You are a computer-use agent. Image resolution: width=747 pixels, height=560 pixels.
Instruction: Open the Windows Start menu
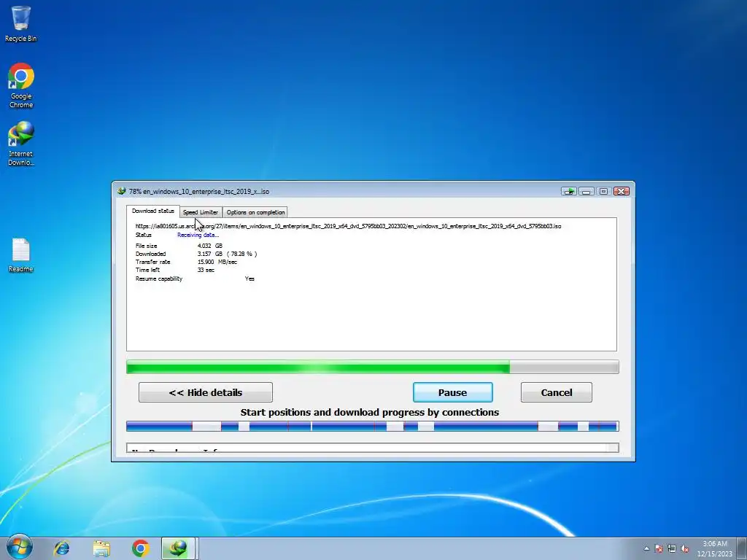click(x=20, y=547)
